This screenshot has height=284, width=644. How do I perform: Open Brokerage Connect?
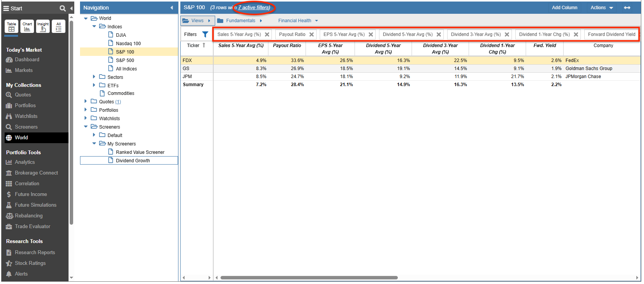[36, 173]
